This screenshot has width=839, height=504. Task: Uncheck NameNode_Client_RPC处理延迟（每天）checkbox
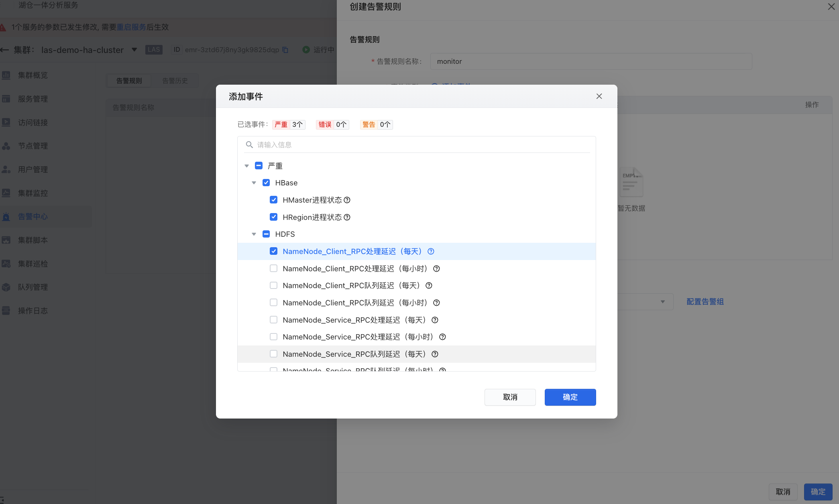coord(273,251)
